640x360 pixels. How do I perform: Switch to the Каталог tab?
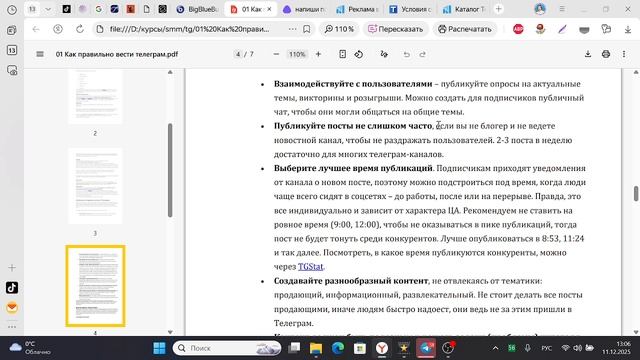pos(464,9)
